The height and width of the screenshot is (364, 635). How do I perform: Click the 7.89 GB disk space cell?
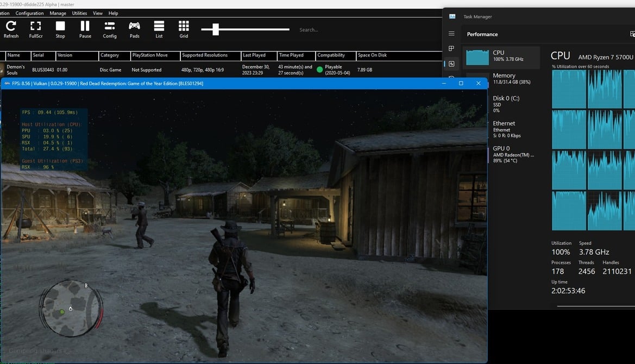tap(364, 70)
